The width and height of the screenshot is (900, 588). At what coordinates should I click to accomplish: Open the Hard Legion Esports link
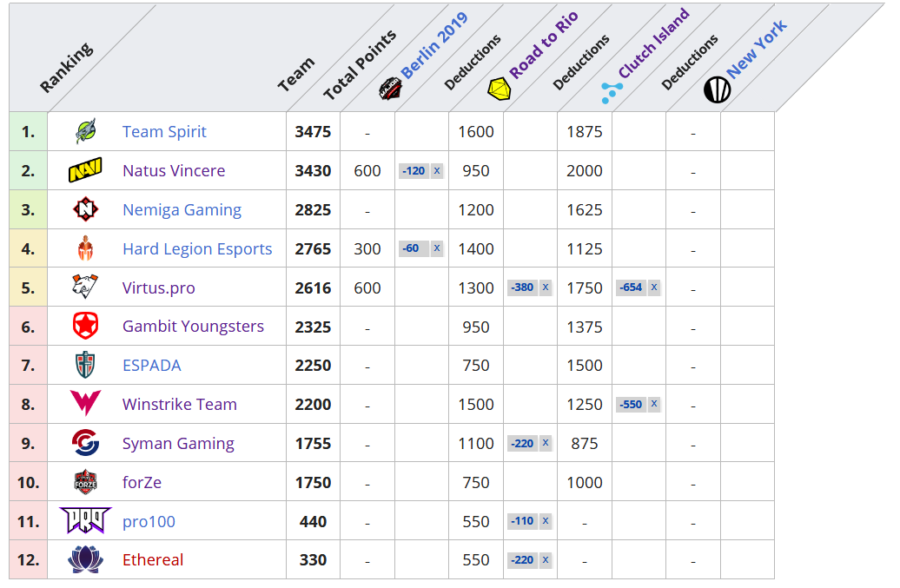coord(197,249)
